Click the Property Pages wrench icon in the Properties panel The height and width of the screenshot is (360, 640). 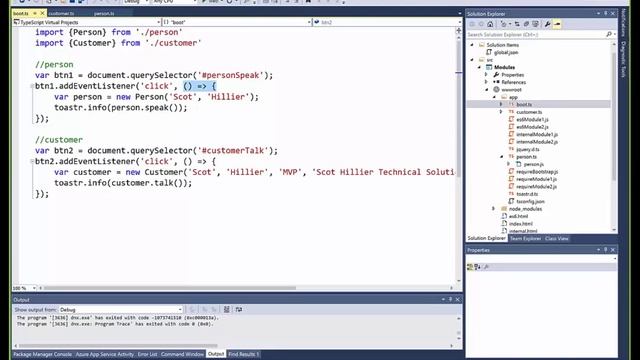(486, 267)
